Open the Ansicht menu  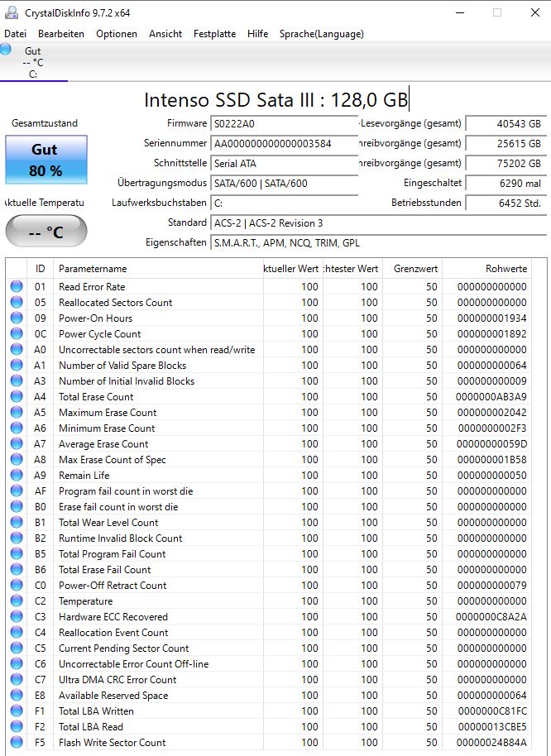[x=165, y=34]
